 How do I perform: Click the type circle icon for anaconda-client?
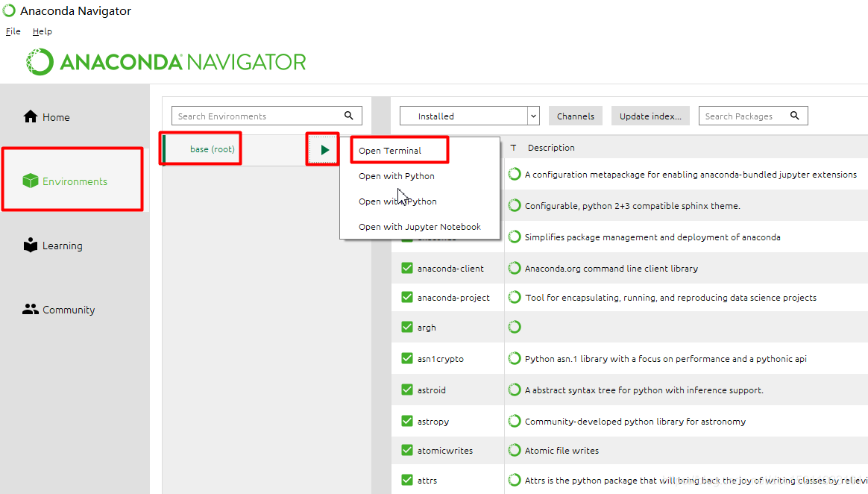click(515, 268)
